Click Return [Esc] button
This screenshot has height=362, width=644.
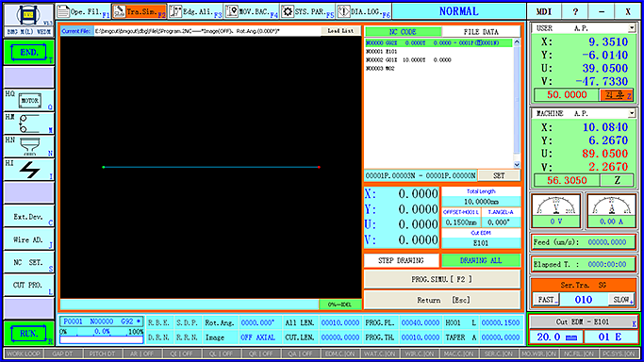tap(442, 300)
